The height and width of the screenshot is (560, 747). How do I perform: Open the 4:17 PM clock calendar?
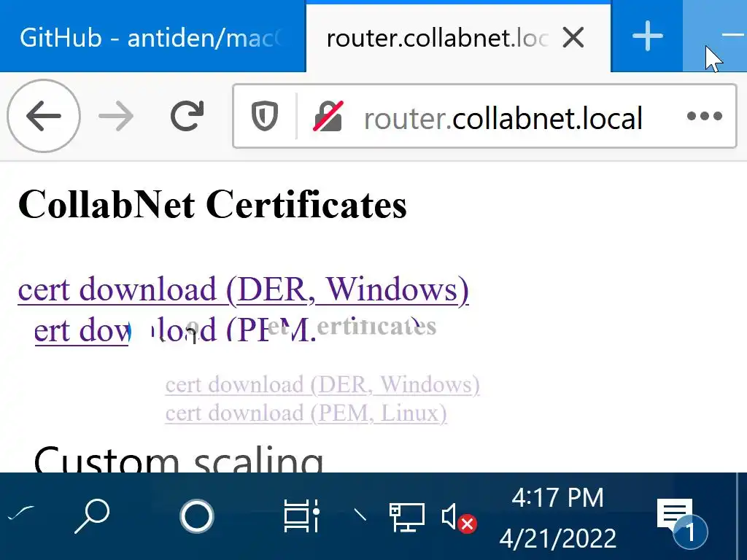558,518
